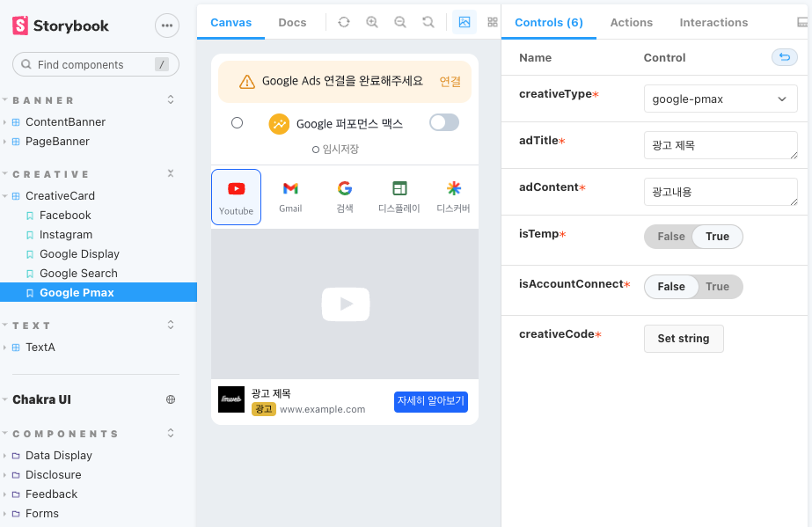The width and height of the screenshot is (812, 527).
Task: Select the 디스플레이 channel icon
Action: click(399, 188)
